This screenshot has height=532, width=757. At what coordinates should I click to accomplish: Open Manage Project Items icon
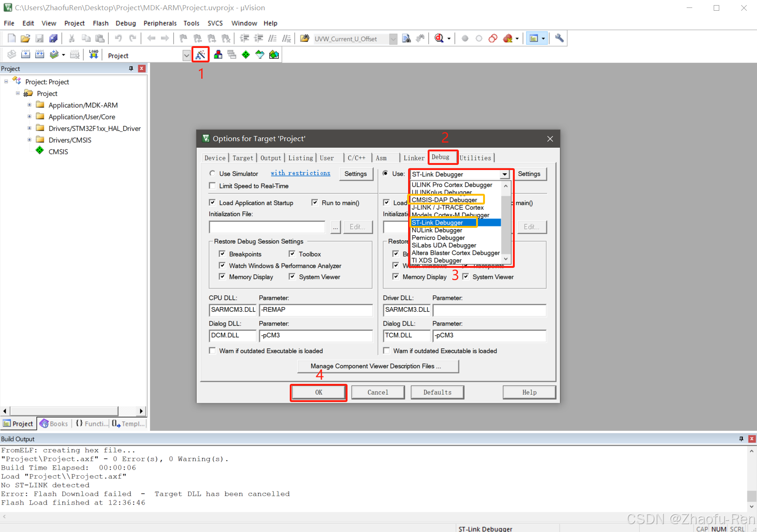[218, 55]
